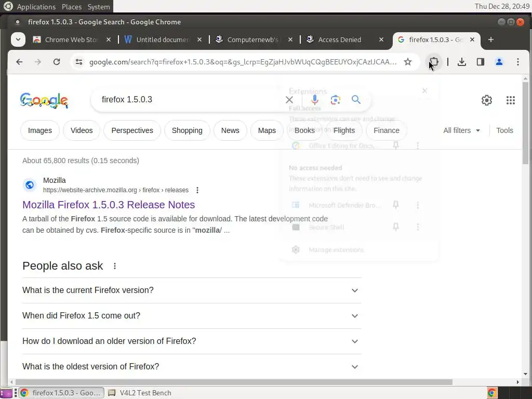
Task: Click the Google holiday logo
Action: tap(44, 100)
